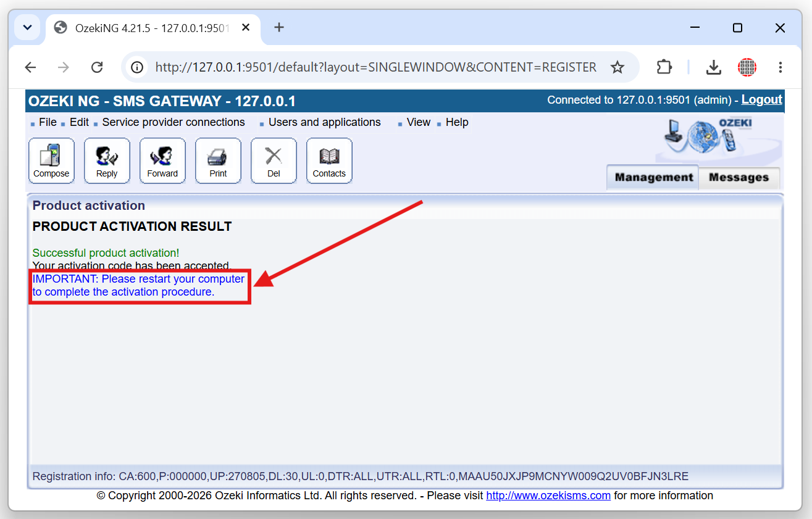This screenshot has width=812, height=519.
Task: Open the Edit menu
Action: point(79,122)
